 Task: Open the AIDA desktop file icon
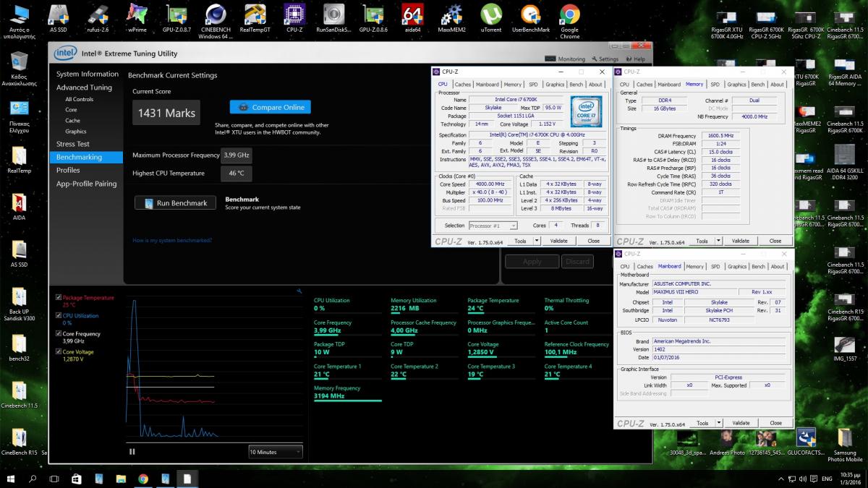tap(20, 207)
